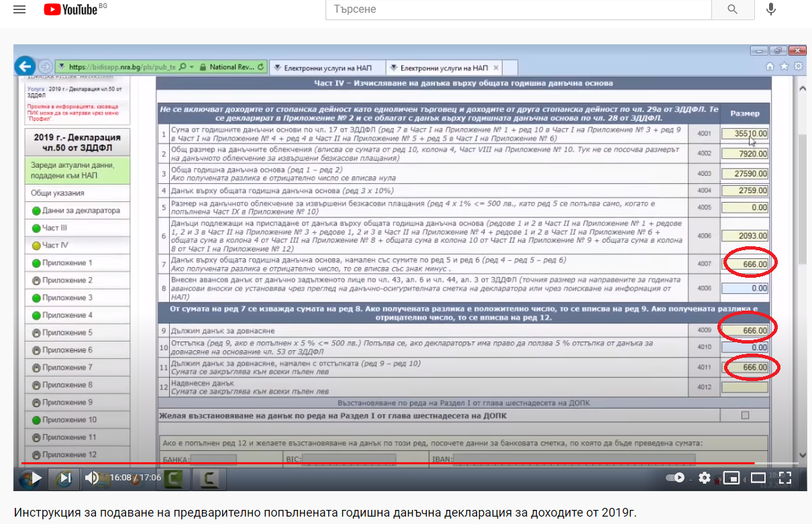Open the player settings gear
This screenshot has width=812, height=524.
pyautogui.click(x=704, y=478)
